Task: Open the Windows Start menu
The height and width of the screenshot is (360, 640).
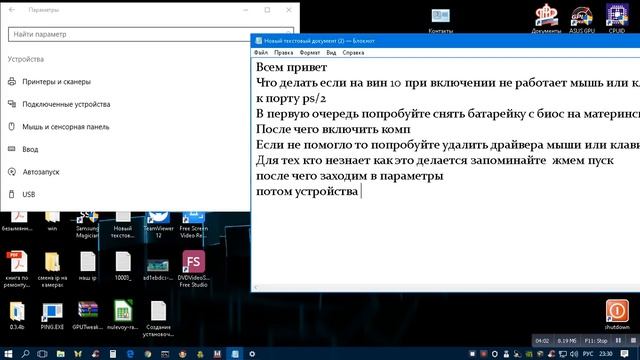Action: pyautogui.click(x=8, y=353)
